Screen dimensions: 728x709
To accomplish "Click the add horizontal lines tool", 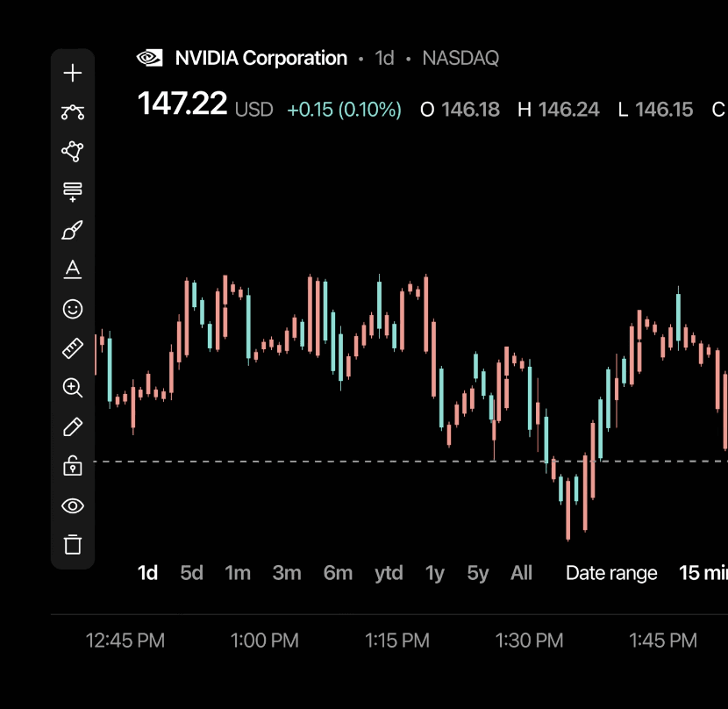I will pos(73,191).
